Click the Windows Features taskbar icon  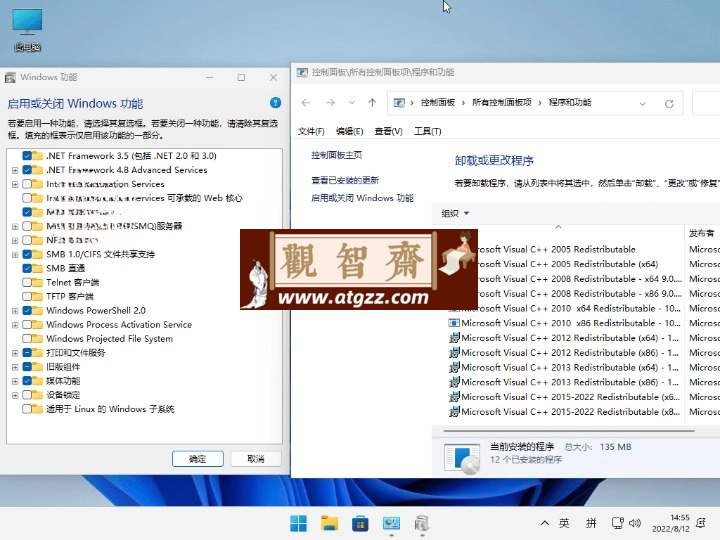[x=422, y=523]
